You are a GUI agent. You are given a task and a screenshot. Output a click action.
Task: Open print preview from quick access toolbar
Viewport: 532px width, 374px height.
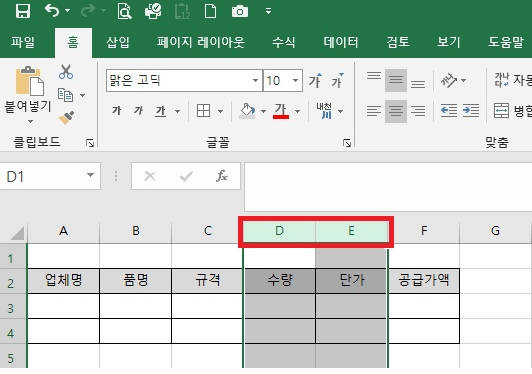click(x=124, y=11)
